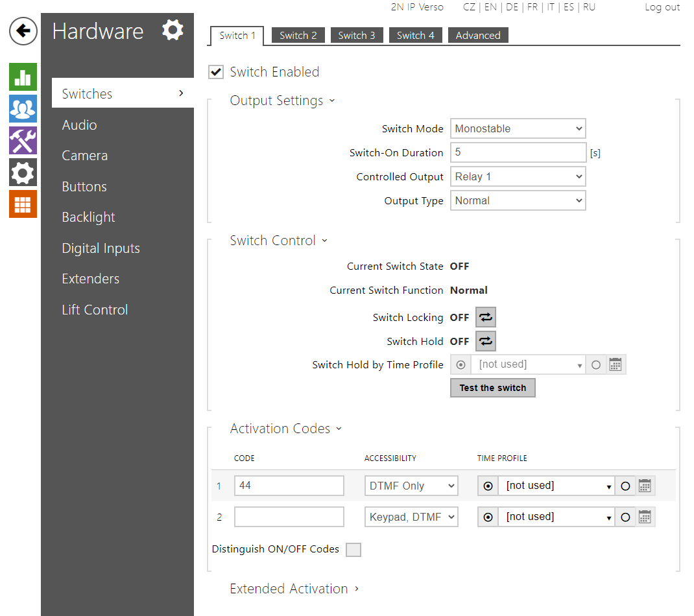Expand the Extended Activation section
The height and width of the screenshot is (616, 694).
[294, 589]
